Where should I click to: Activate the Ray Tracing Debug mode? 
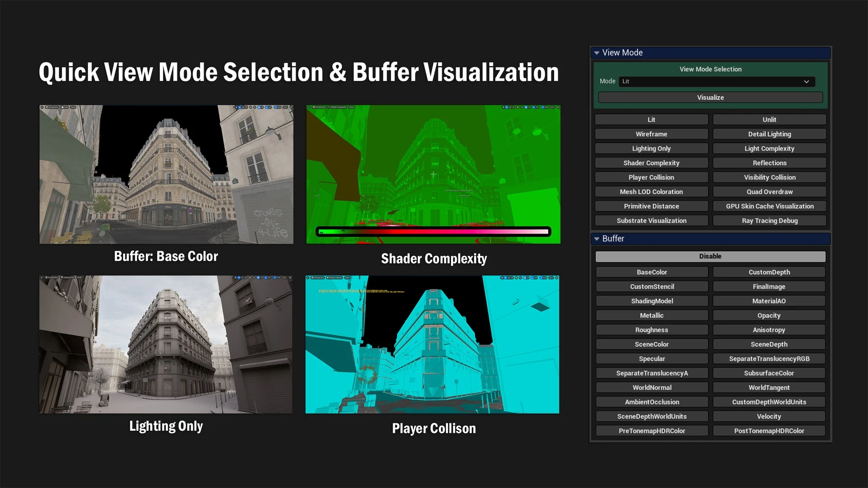[769, 221]
